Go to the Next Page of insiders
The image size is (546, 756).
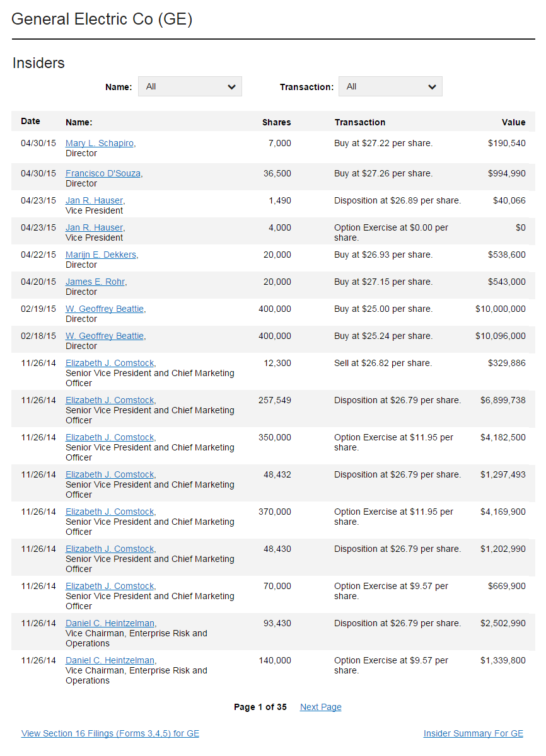(320, 707)
